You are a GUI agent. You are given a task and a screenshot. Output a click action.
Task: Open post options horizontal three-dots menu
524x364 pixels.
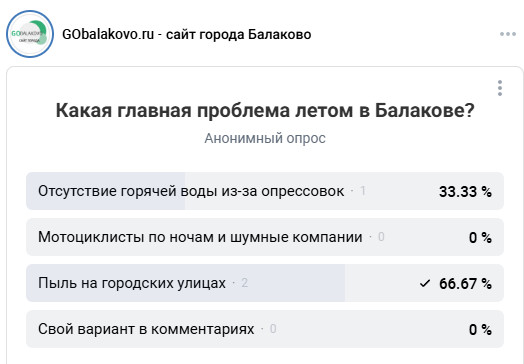tap(508, 34)
